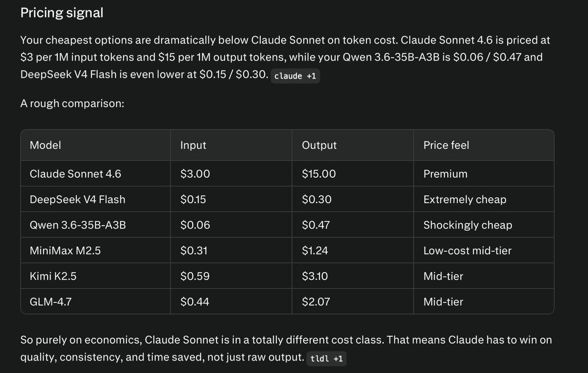Click the $0.06 input price cell

pos(231,225)
